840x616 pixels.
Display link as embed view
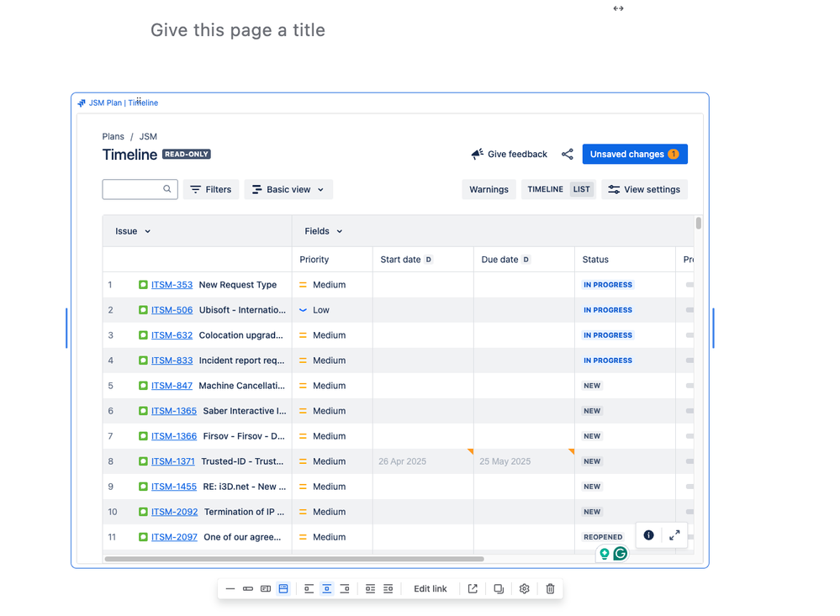click(283, 588)
